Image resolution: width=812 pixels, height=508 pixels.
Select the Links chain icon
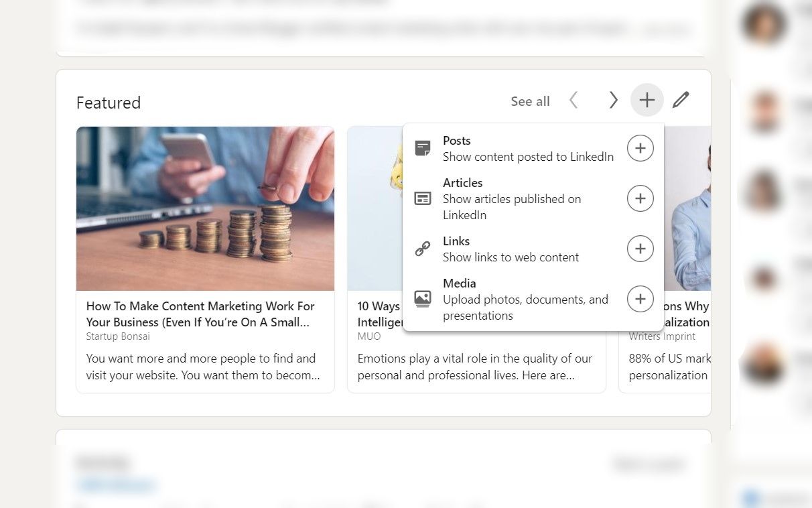[x=423, y=248]
